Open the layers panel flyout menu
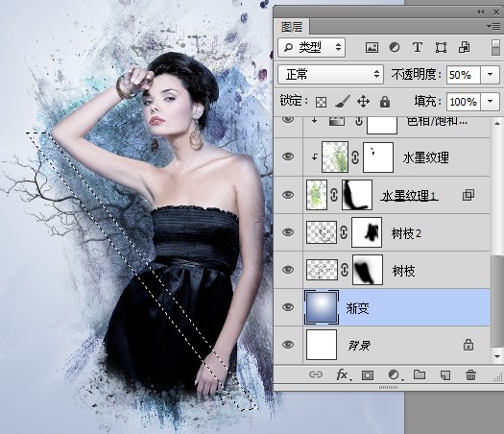 coord(493,26)
